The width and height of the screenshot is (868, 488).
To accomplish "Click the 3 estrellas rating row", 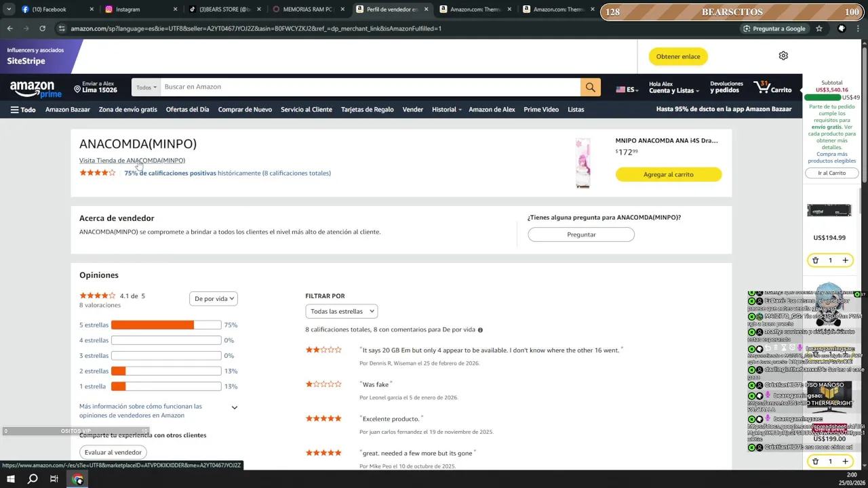I will point(158,356).
